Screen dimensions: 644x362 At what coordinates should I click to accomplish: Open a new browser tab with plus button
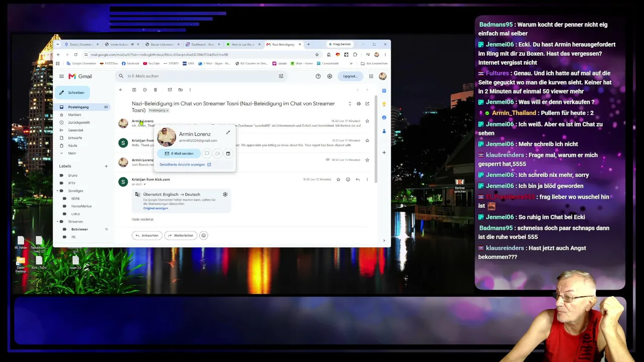(308, 44)
